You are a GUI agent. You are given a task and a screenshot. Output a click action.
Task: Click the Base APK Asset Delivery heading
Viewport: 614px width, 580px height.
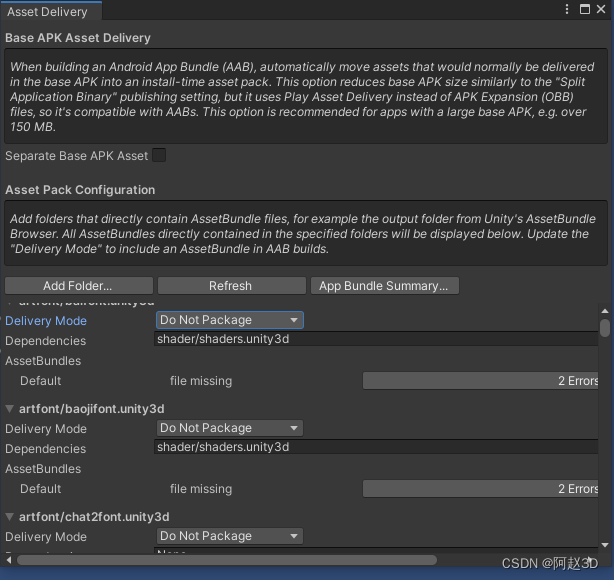[78, 38]
